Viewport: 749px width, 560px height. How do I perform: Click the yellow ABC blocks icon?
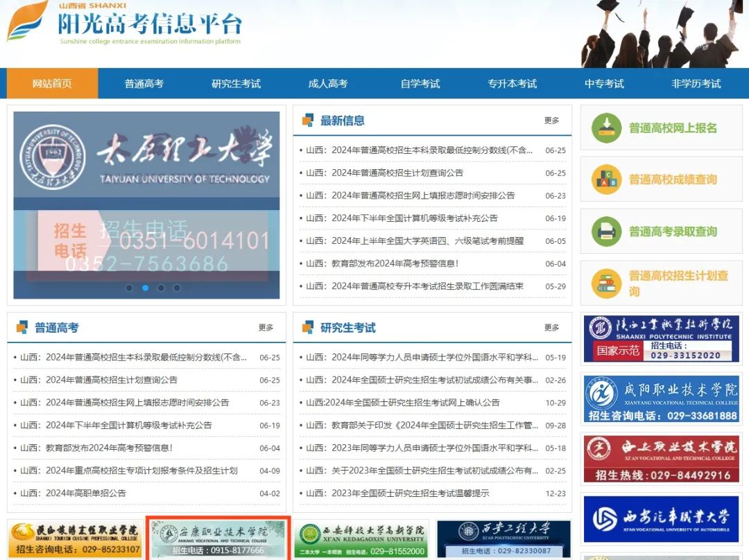[606, 180]
